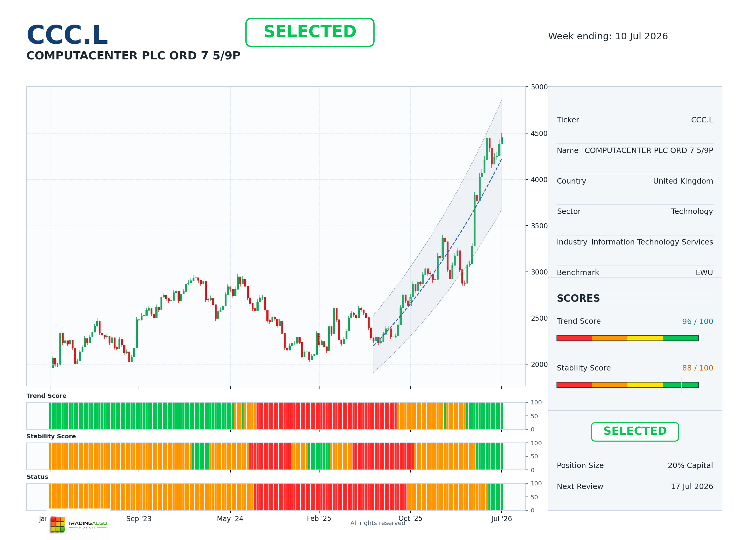This screenshot has height=540, width=756.
Task: Click the Sector value Technology
Action: click(x=692, y=211)
